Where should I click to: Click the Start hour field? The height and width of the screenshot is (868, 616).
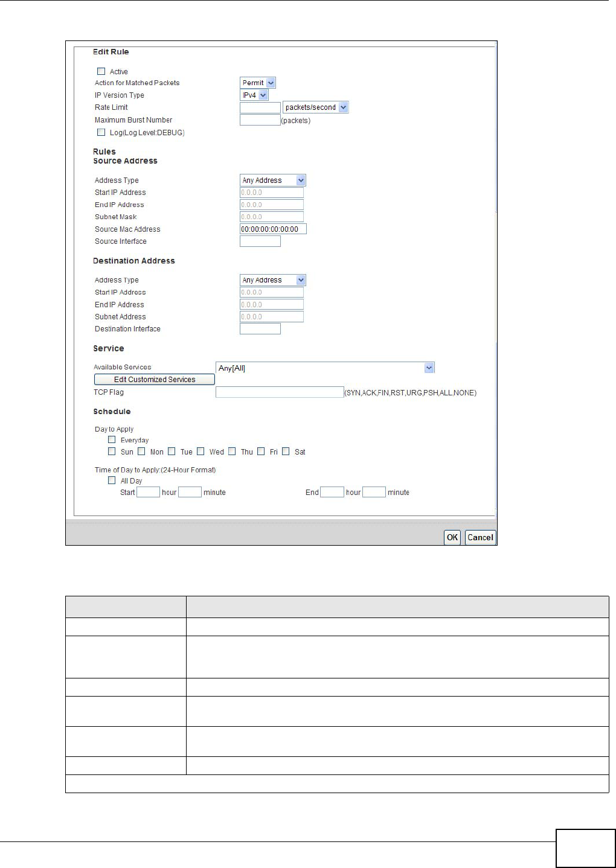coord(148,492)
